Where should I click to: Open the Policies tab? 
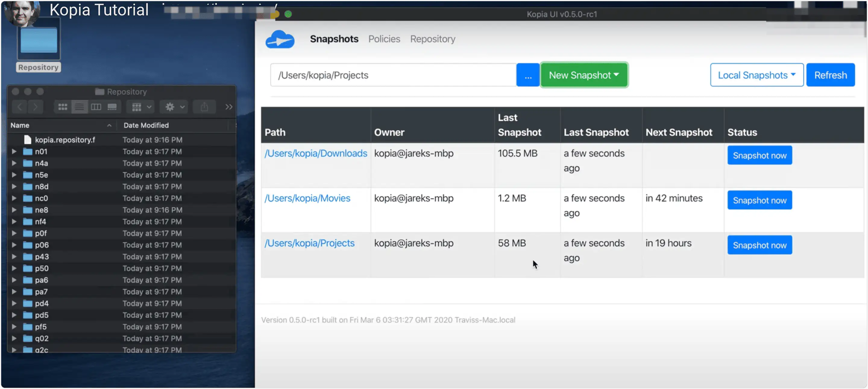[x=384, y=39]
